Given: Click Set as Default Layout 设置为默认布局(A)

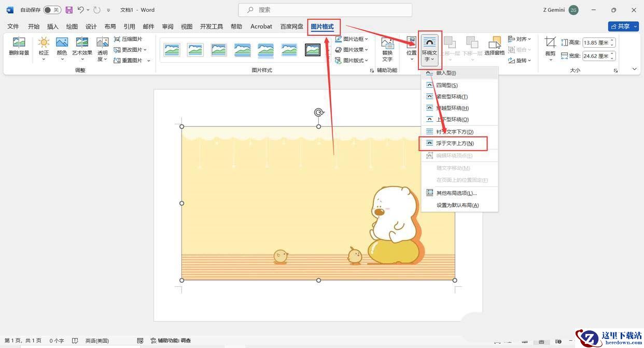Looking at the screenshot, I should (x=459, y=205).
